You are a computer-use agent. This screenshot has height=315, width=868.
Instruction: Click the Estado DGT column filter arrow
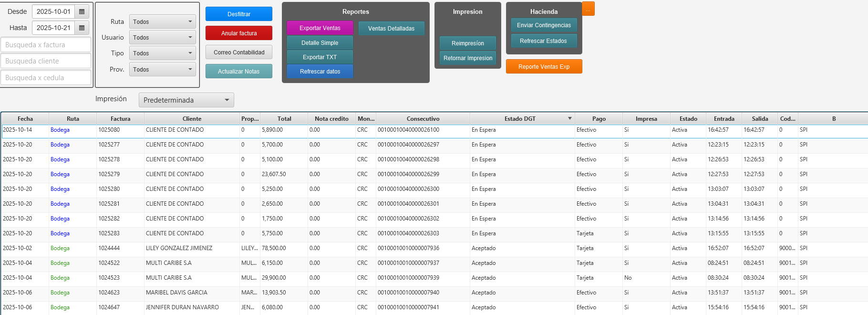[x=569, y=118]
